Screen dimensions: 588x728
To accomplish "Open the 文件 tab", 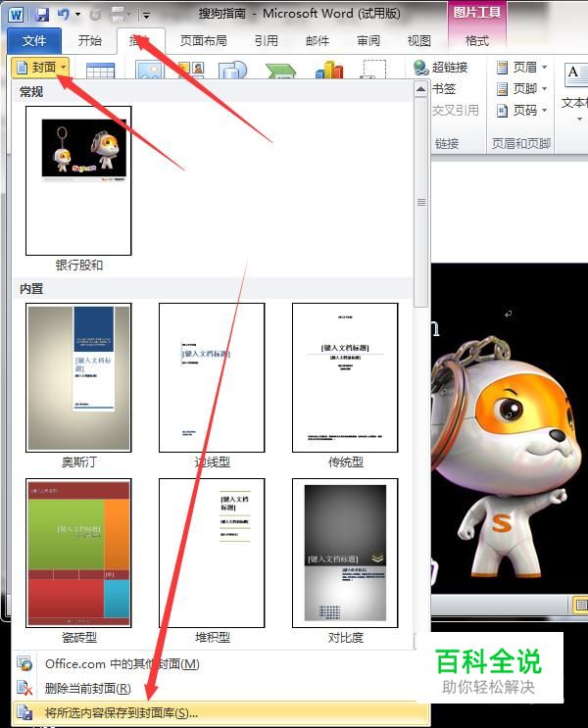I will click(34, 41).
